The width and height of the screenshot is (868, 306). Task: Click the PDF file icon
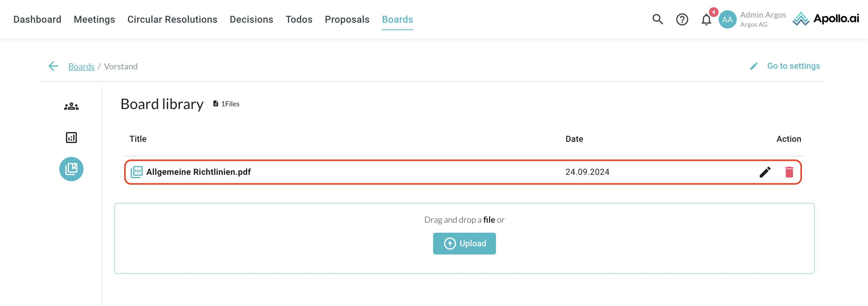(x=136, y=172)
